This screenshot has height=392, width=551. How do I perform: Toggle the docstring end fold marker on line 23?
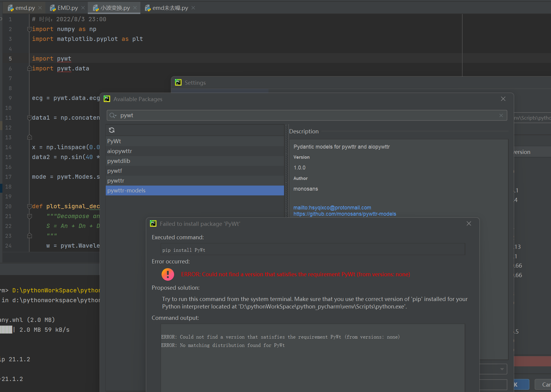(x=30, y=236)
